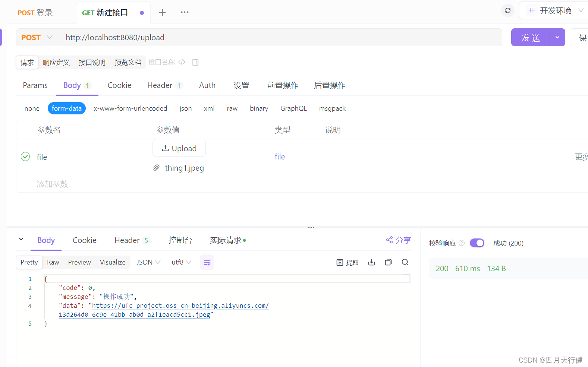Click the 发送 send button

(x=530, y=38)
